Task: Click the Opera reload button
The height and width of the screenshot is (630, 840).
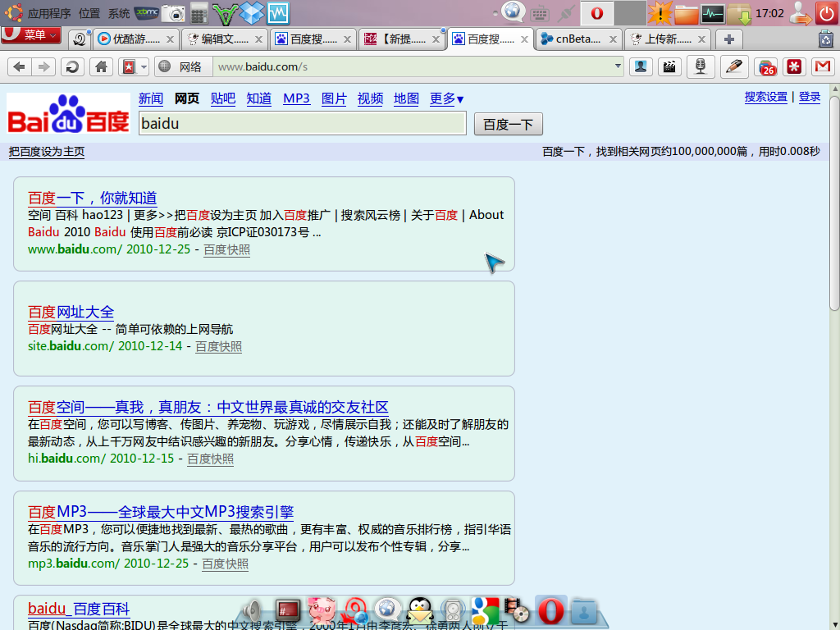Action: tap(73, 67)
